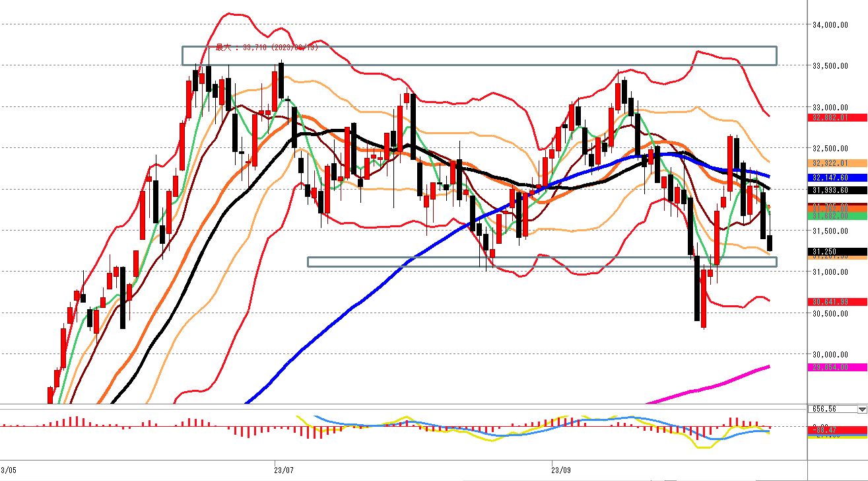The image size is (868, 481).
Task: Click the 23/07 date axis label
Action: pos(284,470)
